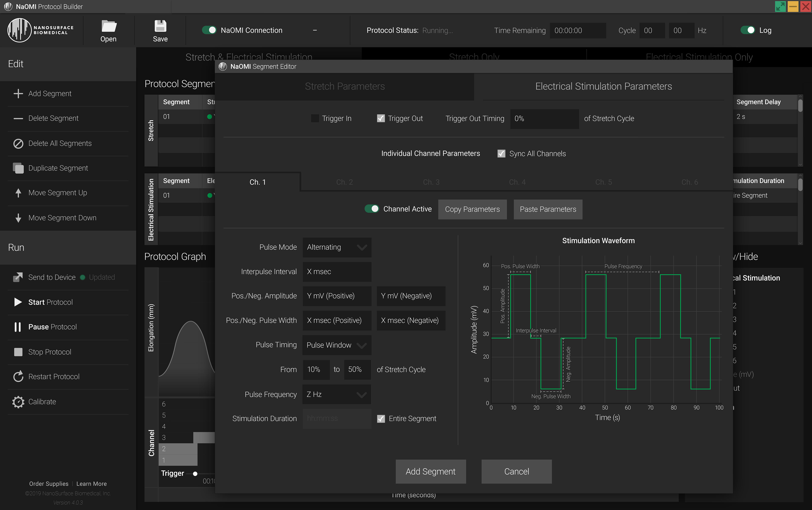Click the X msec (Positive) pulse width field
The height and width of the screenshot is (510, 812).
[337, 320]
